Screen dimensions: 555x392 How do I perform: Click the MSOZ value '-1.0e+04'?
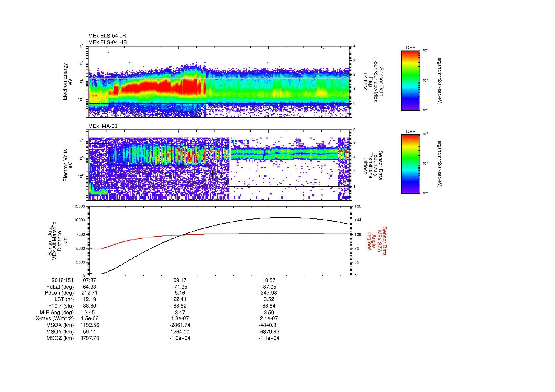tap(180, 338)
